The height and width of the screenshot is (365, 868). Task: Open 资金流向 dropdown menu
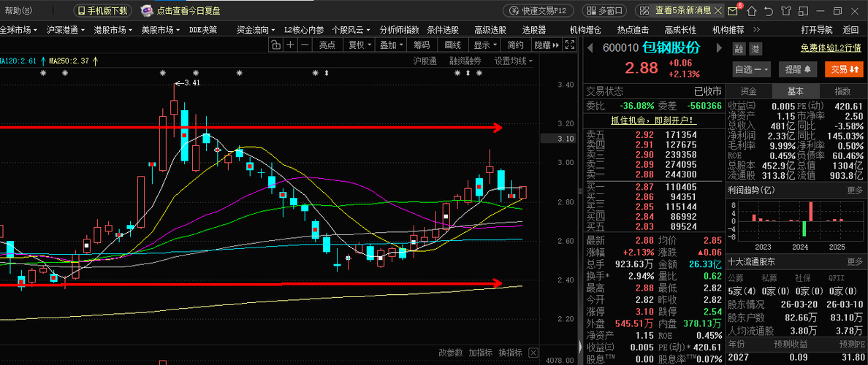coord(256,30)
